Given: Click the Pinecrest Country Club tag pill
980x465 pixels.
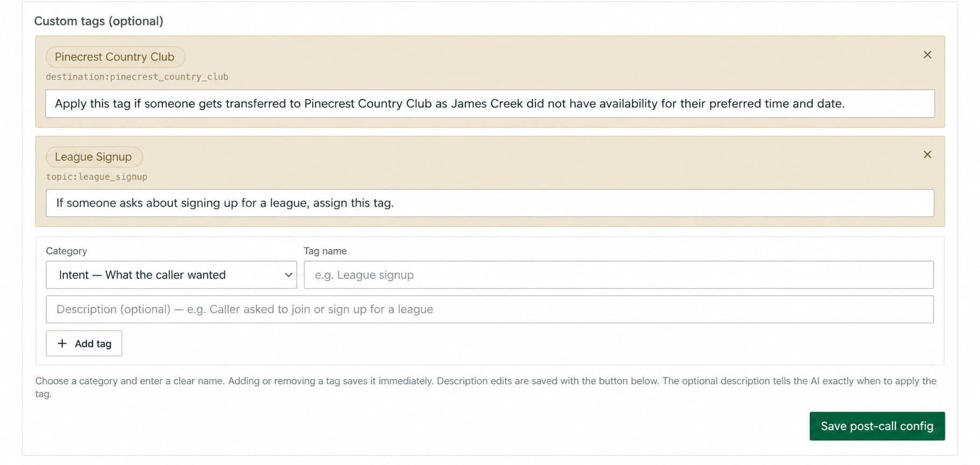Looking at the screenshot, I should tap(115, 57).
